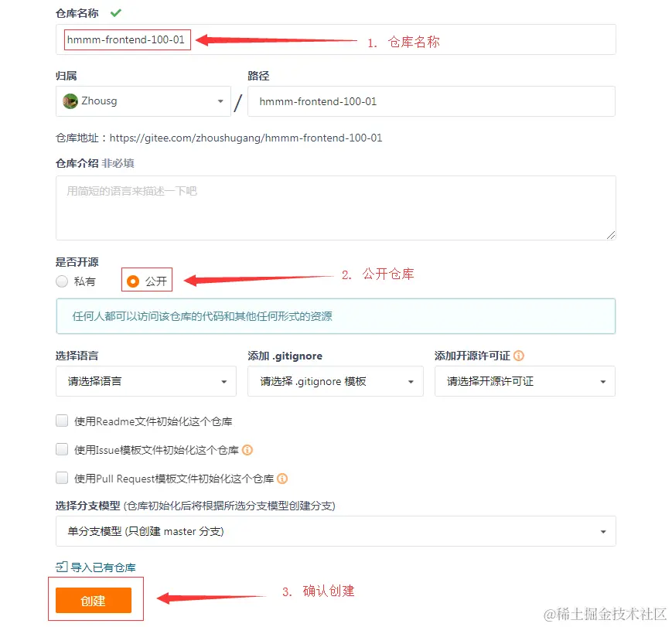Image resolution: width=672 pixels, height=627 pixels.
Task: Open the 请选择语言 dropdown
Action: point(146,381)
